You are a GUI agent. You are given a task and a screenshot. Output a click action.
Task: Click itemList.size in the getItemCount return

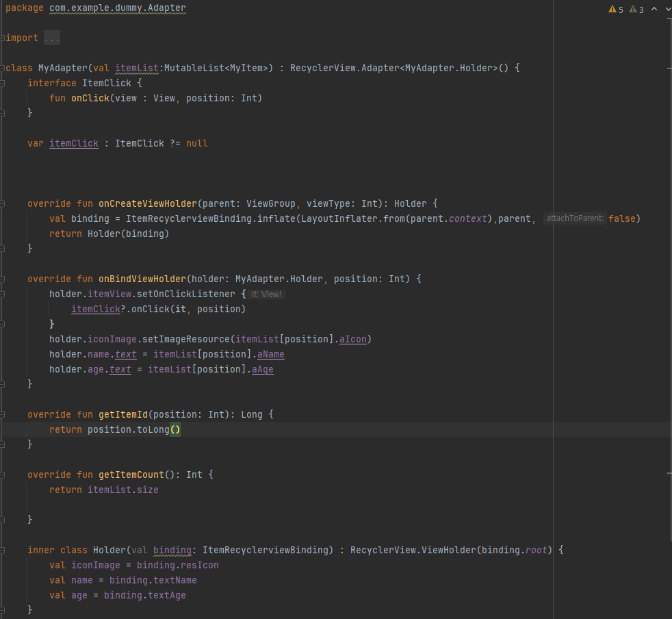123,490
